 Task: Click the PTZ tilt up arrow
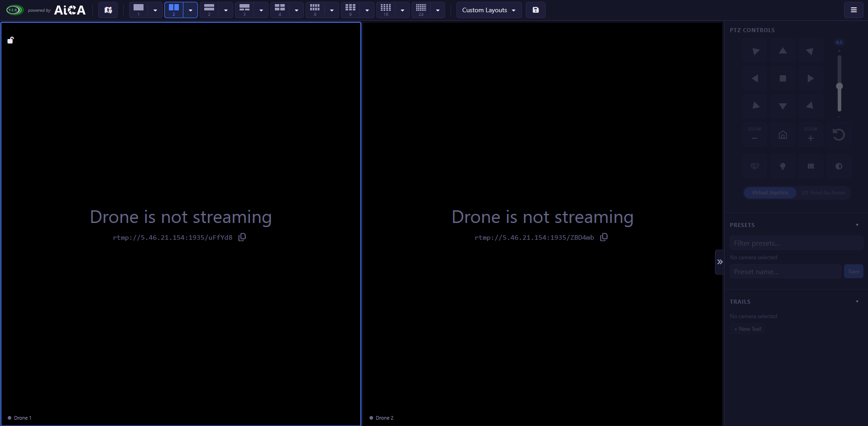[x=782, y=51]
